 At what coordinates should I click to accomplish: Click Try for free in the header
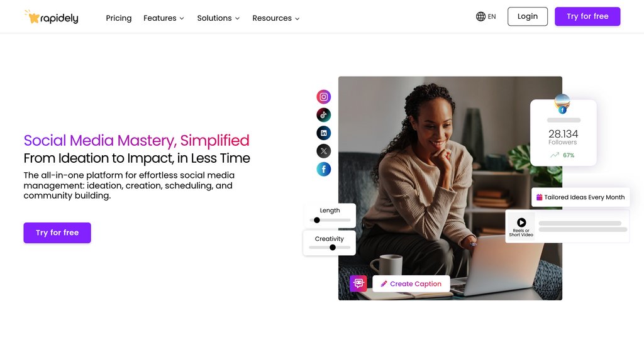tap(587, 16)
